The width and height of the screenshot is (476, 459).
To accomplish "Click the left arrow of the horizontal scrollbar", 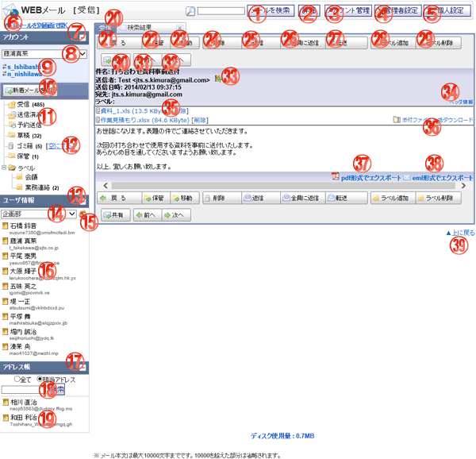I will [x=106, y=185].
